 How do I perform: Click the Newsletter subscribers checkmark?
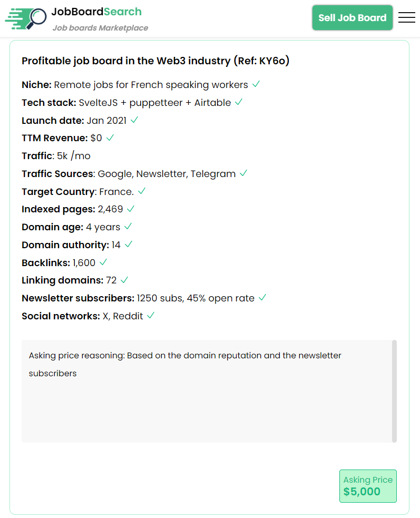click(262, 298)
